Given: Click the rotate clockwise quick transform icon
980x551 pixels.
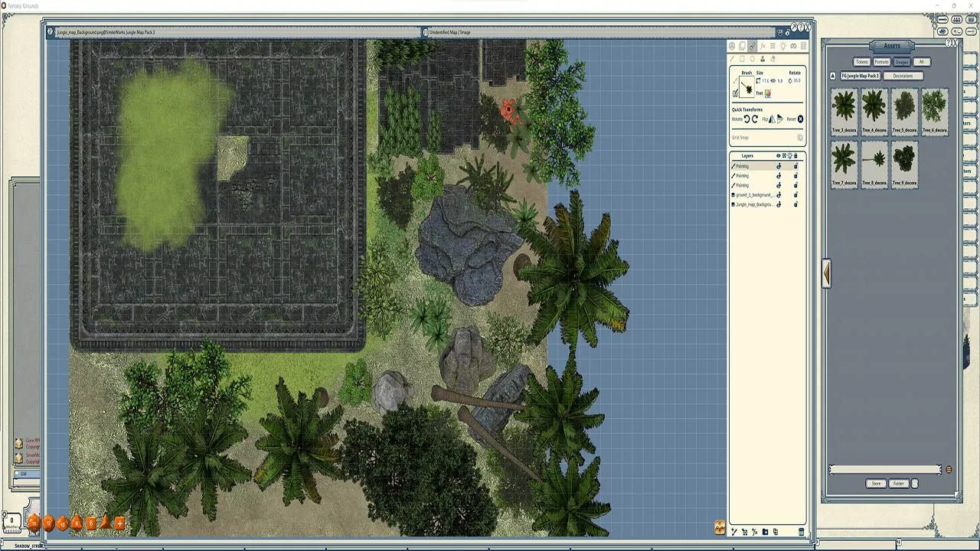Looking at the screenshot, I should (x=755, y=119).
